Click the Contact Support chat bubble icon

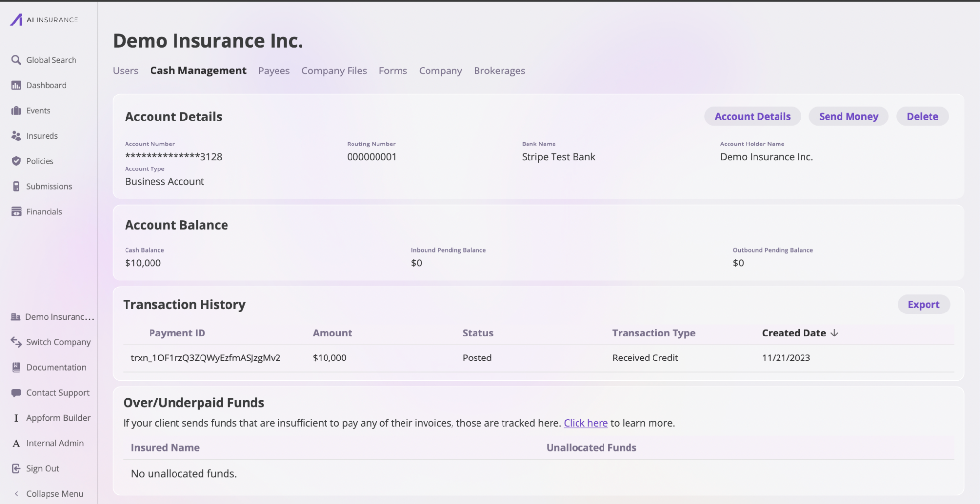coord(16,393)
